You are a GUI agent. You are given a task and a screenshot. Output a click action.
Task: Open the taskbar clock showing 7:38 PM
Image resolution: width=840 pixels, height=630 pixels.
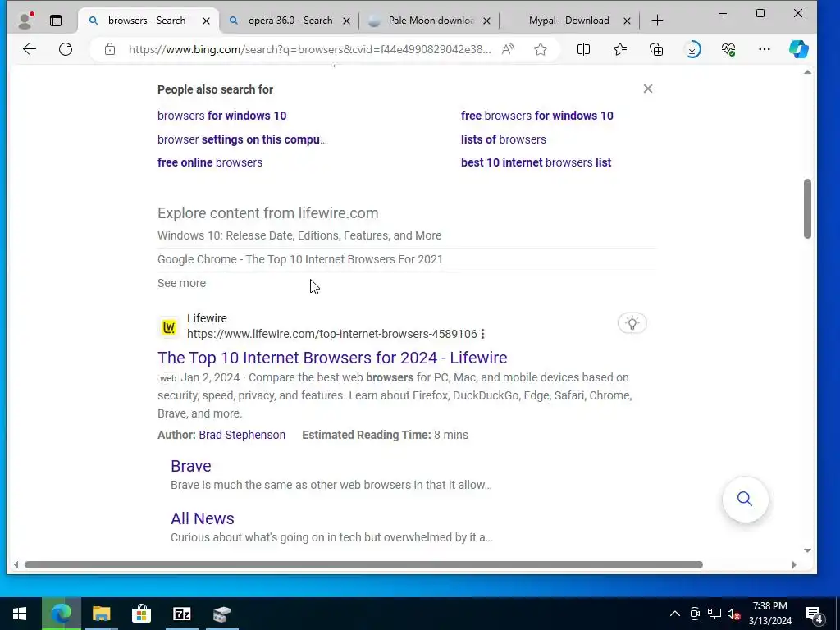[769, 614]
